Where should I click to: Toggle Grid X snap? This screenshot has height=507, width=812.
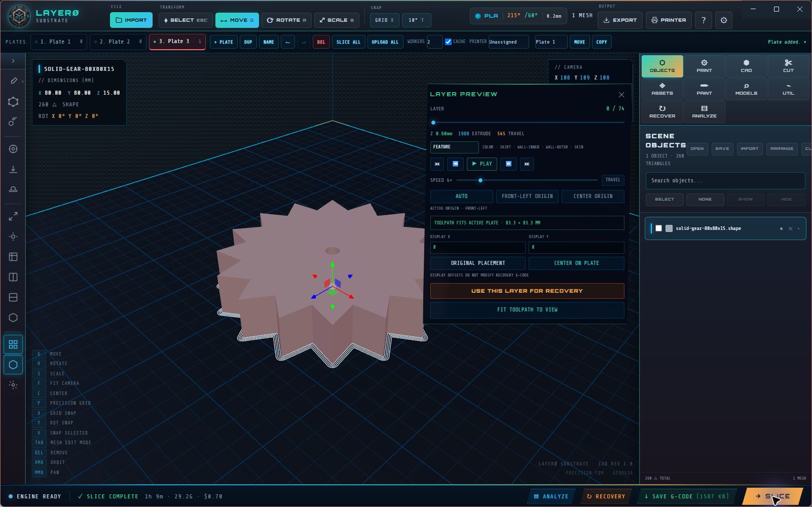click(384, 20)
